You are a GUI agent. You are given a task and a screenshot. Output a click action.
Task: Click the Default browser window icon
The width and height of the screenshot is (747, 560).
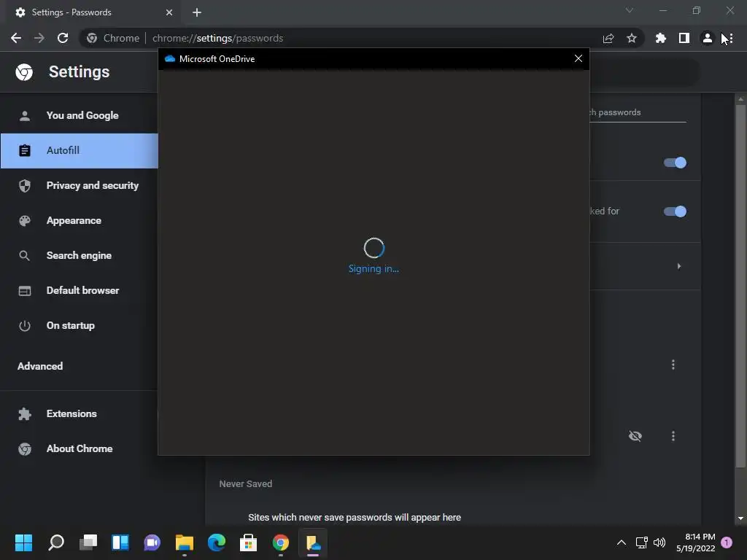[25, 290]
